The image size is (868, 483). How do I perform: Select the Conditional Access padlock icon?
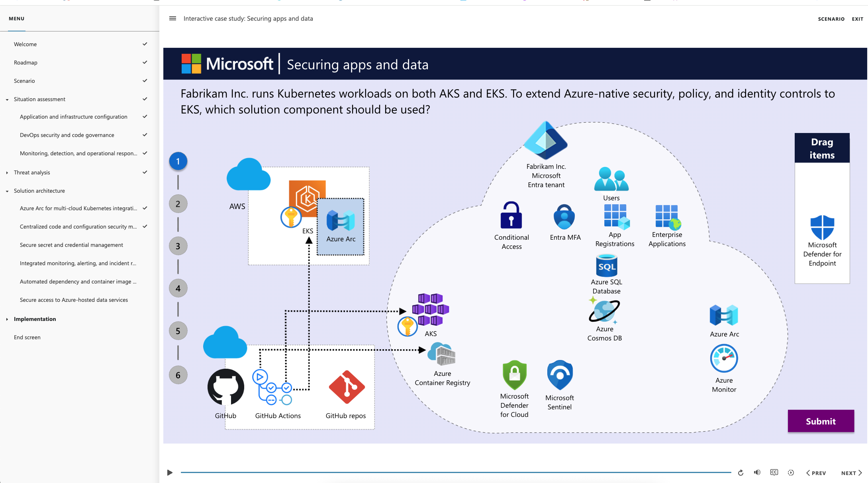(511, 215)
